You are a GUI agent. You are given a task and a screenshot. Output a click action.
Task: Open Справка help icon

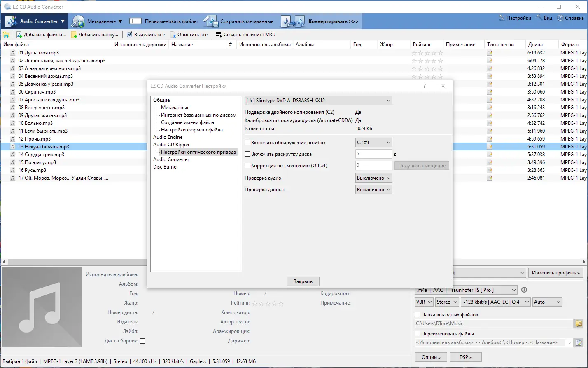[560, 18]
